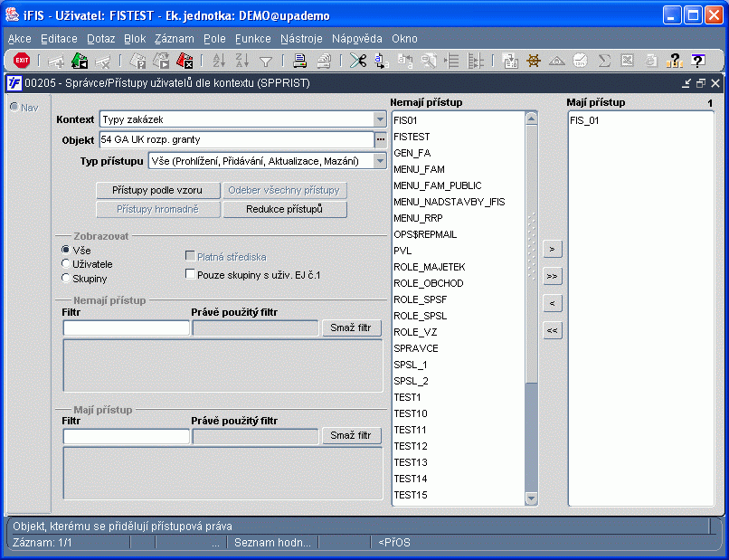The width and height of the screenshot is (729, 560).
Task: Tick Pouze skupiny s uživ. EJ č.1
Action: [x=190, y=274]
